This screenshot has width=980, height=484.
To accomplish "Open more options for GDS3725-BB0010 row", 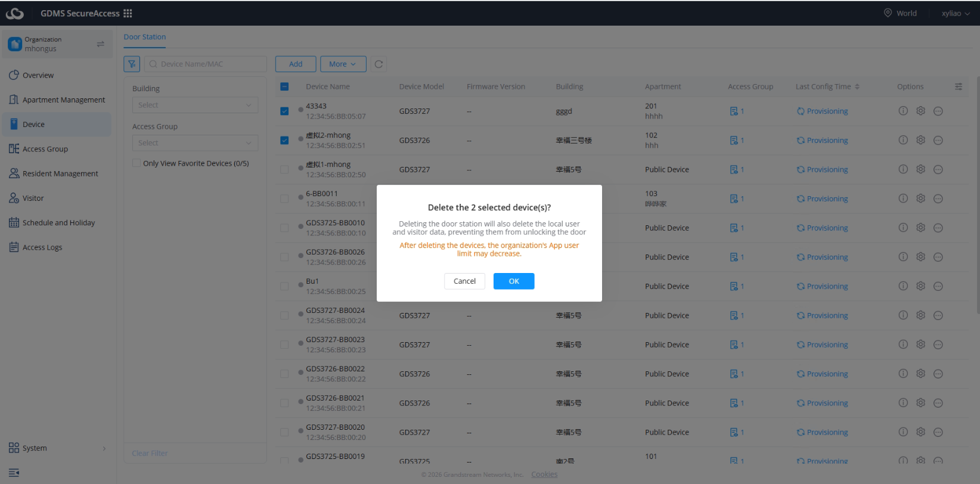I will 938,228.
